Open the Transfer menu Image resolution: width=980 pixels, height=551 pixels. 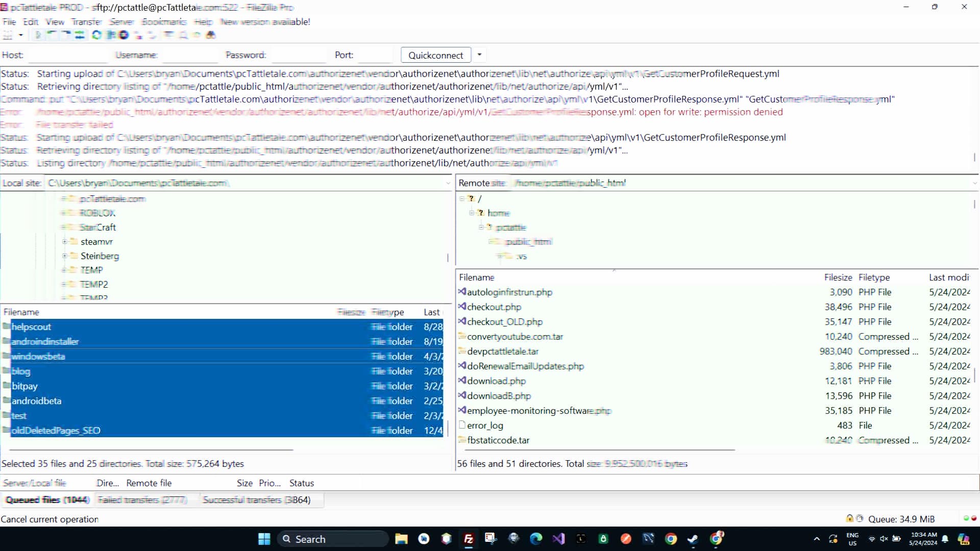[x=86, y=22]
